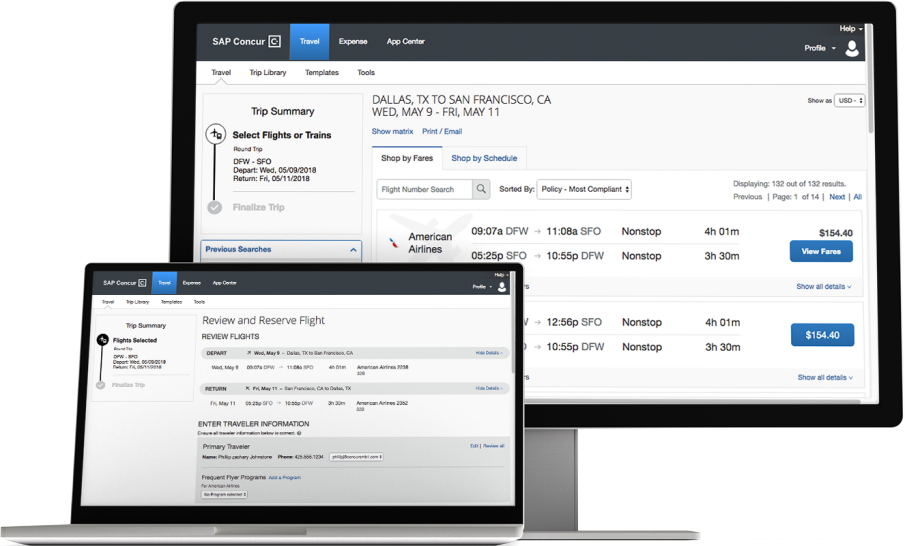
Task: Click the "Finalize Trip" step text on monitor
Action: (259, 207)
